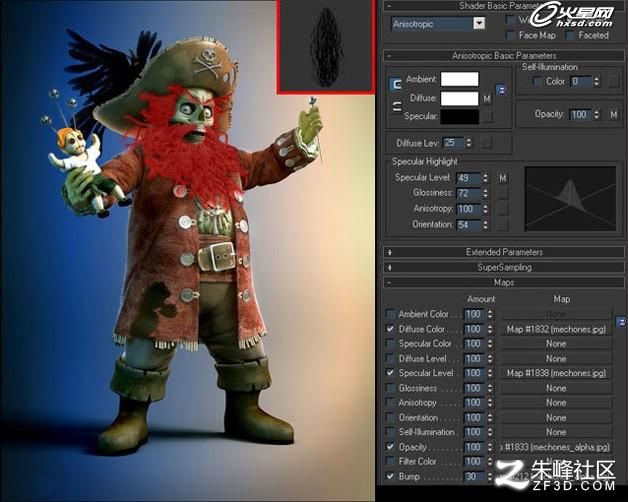The image size is (628, 502).
Task: Click the Diffuse Level None map slot
Action: pyautogui.click(x=556, y=359)
